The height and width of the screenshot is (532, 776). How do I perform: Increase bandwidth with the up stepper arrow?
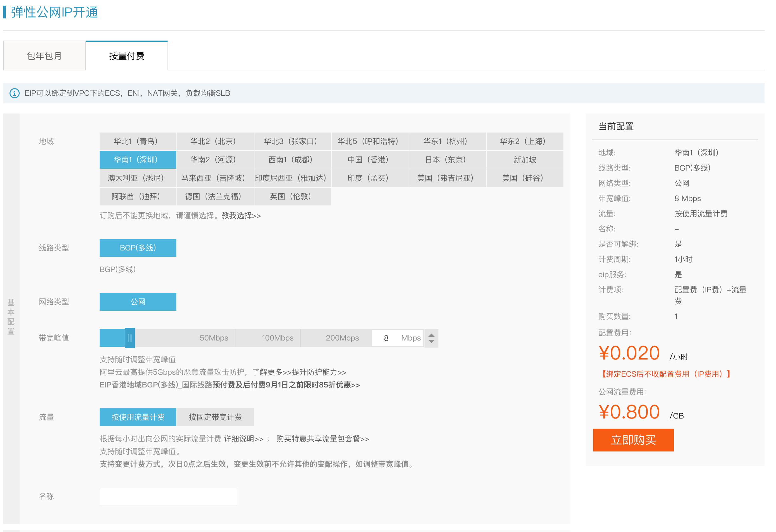431,335
